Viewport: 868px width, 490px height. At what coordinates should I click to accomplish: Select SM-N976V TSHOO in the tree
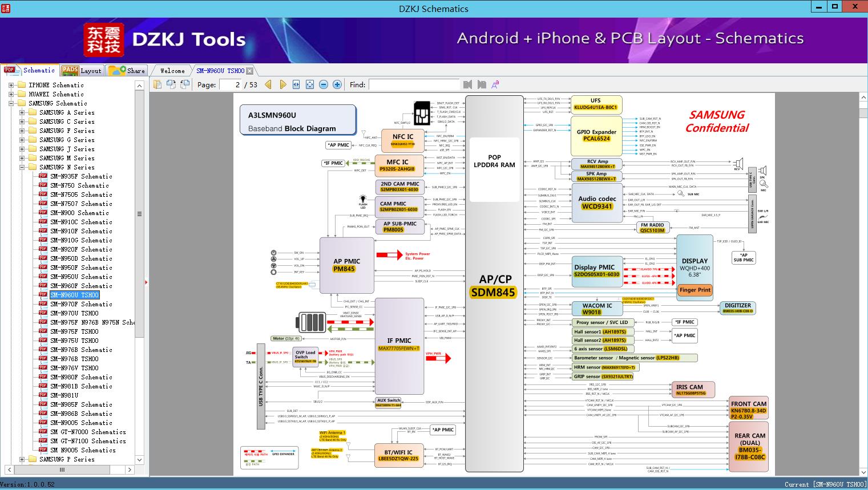coord(74,368)
